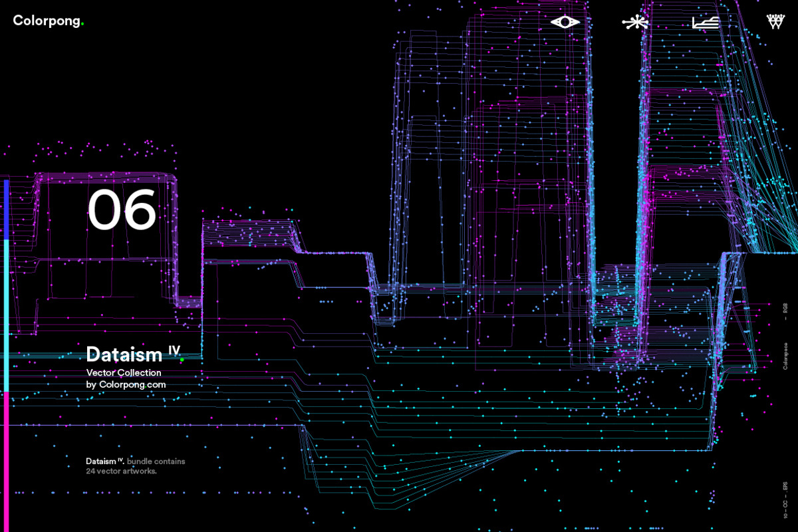This screenshot has width=798, height=532.
Task: Click the green dot after the Dataism title
Action: click(182, 360)
